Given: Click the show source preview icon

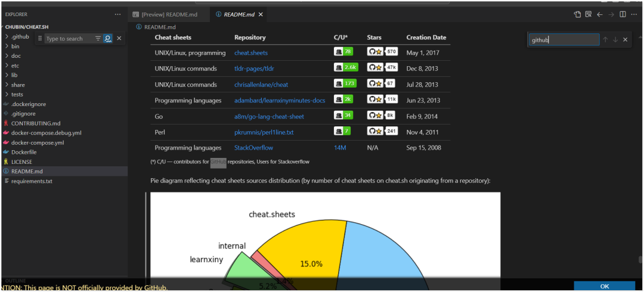Looking at the screenshot, I should pyautogui.click(x=589, y=14).
